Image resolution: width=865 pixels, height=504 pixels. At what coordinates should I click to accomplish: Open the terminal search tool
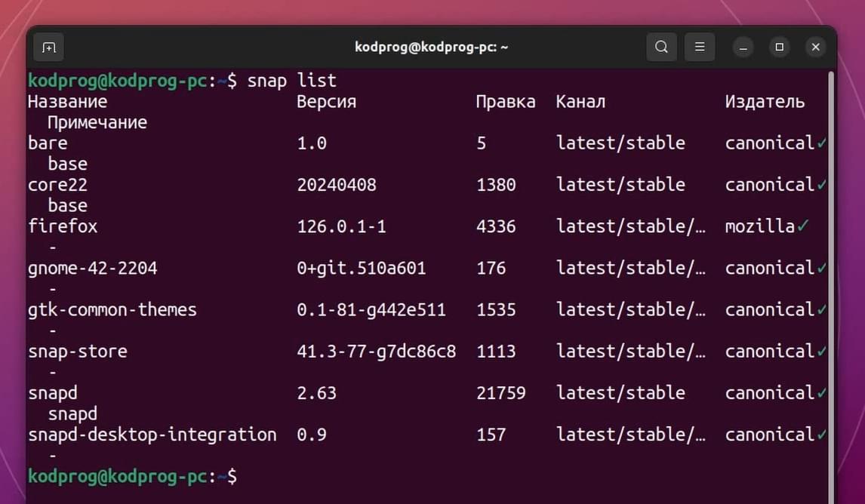[x=661, y=48]
